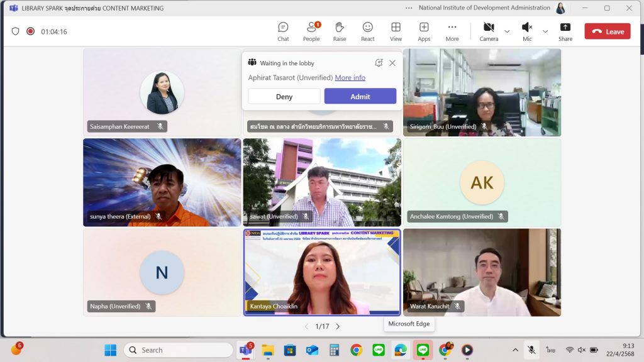Admit Aphirat Tasarot from the lobby
644x362 pixels.
[360, 96]
